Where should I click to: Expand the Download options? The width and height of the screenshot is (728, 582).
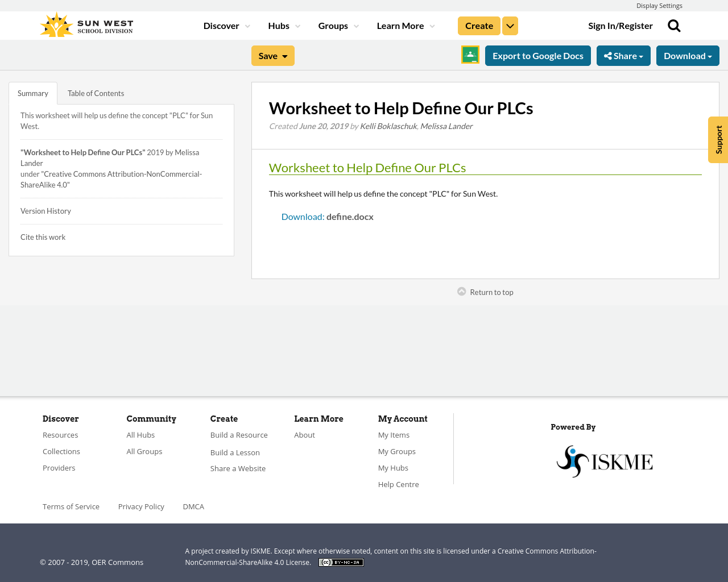[687, 55]
